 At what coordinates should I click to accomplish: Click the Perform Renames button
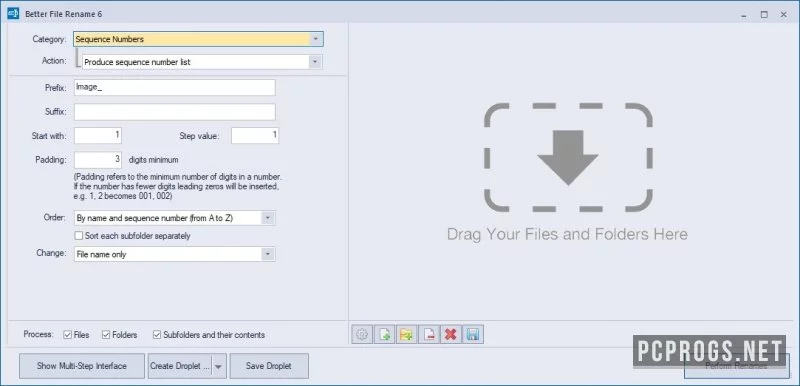pos(736,366)
